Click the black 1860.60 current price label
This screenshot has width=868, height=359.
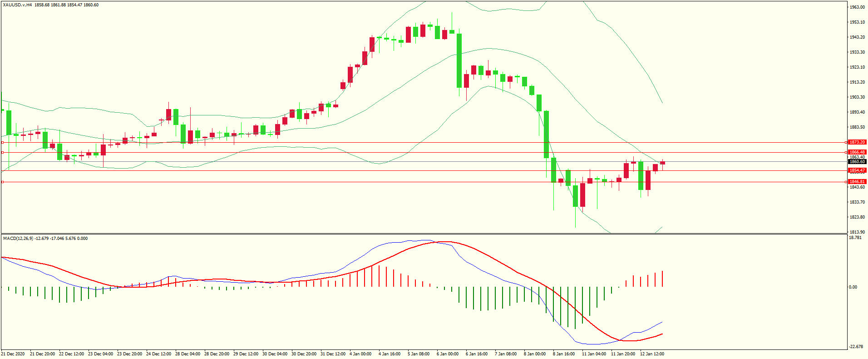tap(857, 162)
